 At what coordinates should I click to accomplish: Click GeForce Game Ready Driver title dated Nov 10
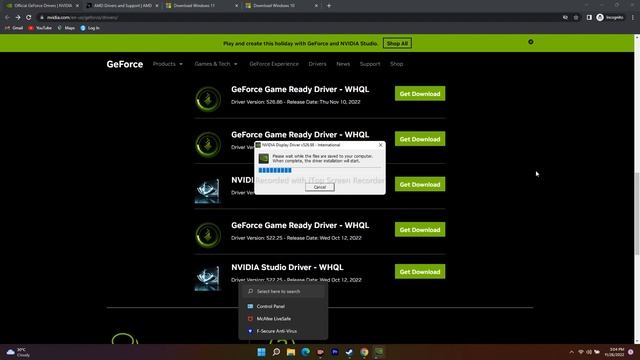[x=300, y=89]
